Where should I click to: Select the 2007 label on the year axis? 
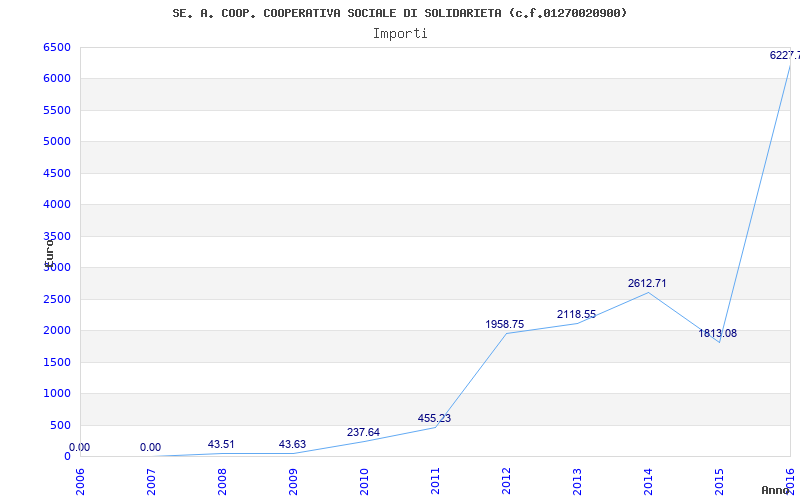[x=152, y=482]
